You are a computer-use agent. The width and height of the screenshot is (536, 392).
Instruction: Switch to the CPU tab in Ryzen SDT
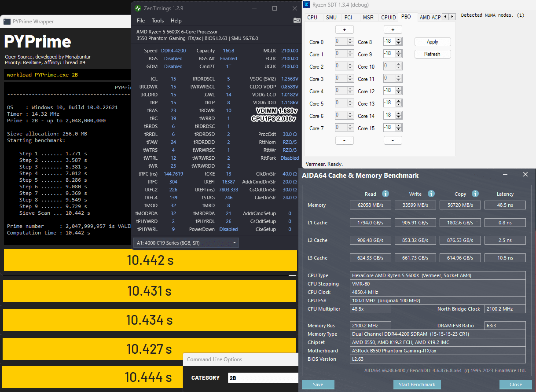click(312, 18)
